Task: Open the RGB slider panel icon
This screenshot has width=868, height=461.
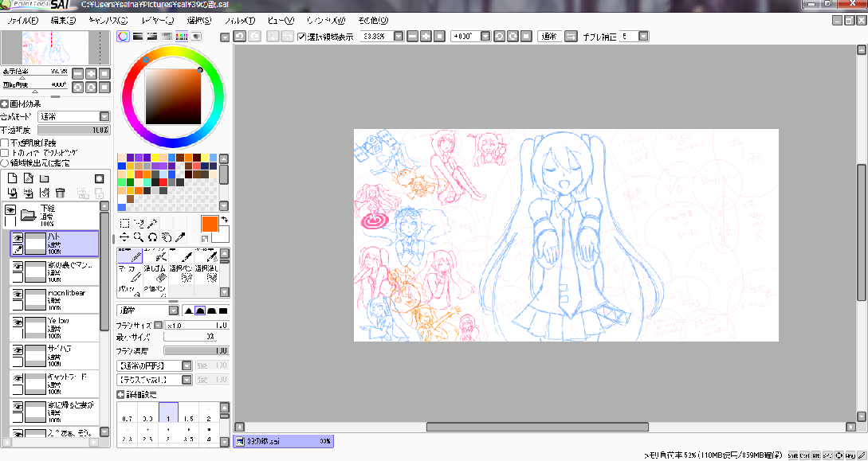Action: [x=137, y=37]
